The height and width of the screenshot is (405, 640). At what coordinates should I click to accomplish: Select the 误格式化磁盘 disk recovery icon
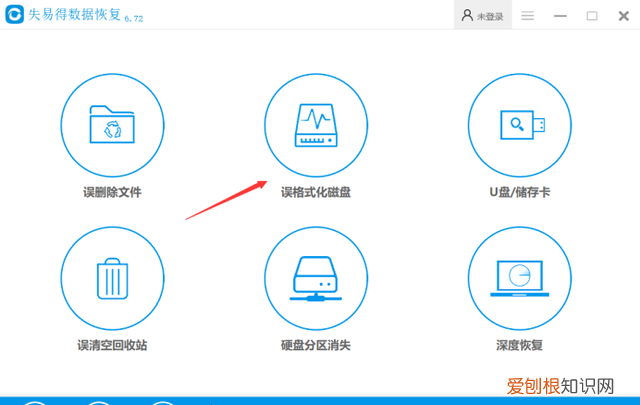316,125
